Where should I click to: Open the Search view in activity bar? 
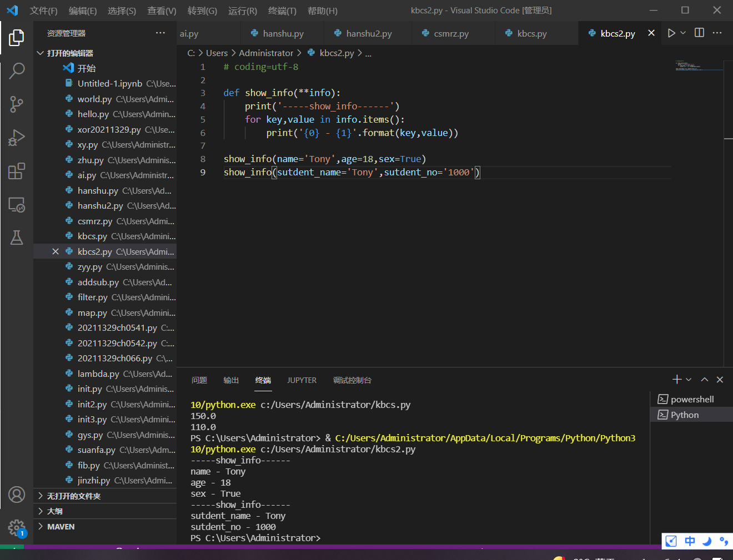pyautogui.click(x=17, y=70)
